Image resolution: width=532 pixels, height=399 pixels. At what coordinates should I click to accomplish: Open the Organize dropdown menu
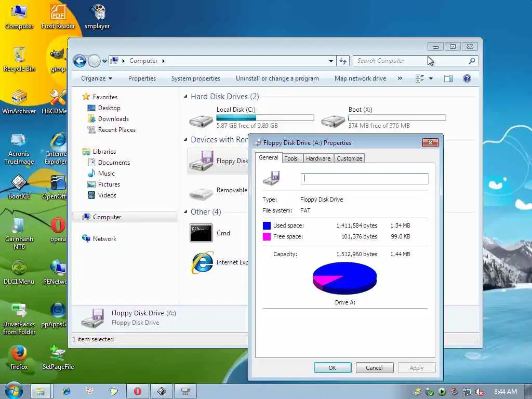96,78
